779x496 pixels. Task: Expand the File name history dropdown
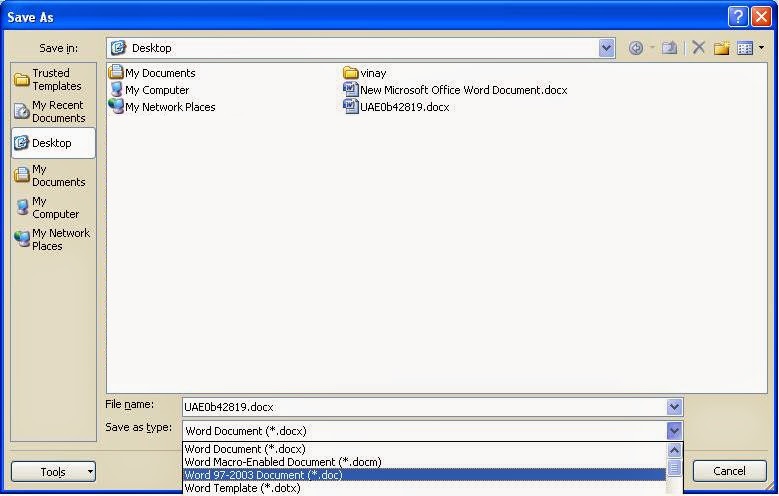click(674, 407)
